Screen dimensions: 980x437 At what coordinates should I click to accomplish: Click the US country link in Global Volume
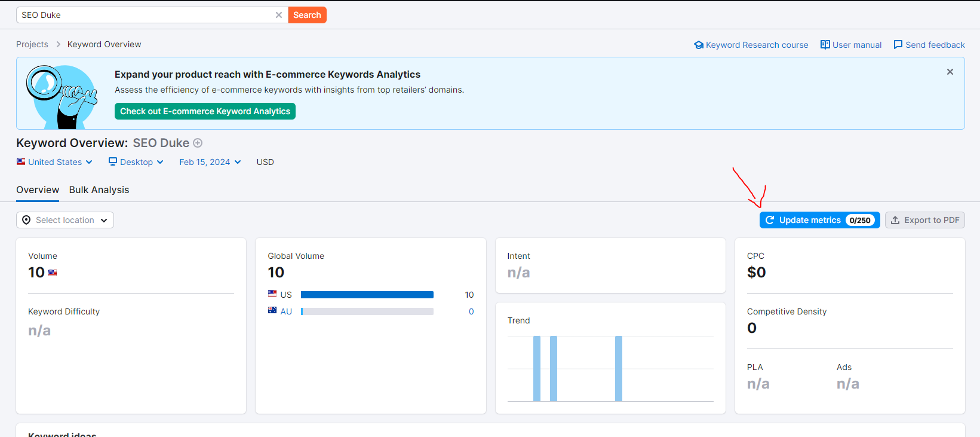(x=286, y=295)
